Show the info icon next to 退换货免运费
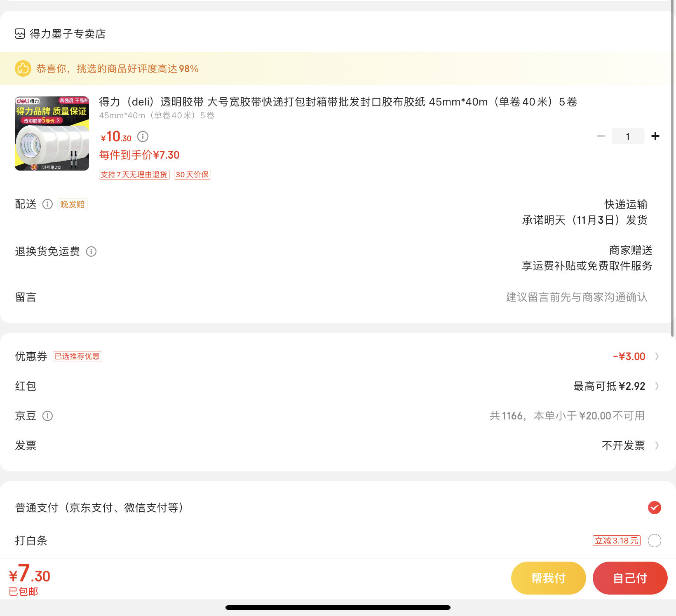The height and width of the screenshot is (616, 676). 91,251
